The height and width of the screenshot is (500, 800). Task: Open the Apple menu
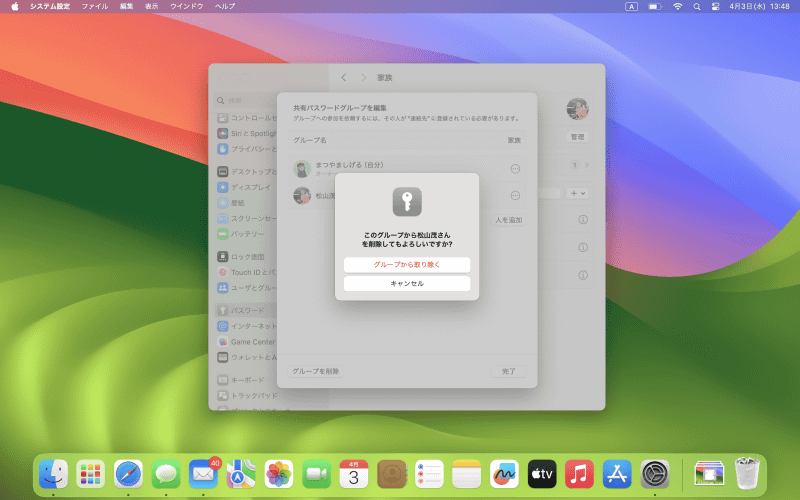[x=15, y=6]
